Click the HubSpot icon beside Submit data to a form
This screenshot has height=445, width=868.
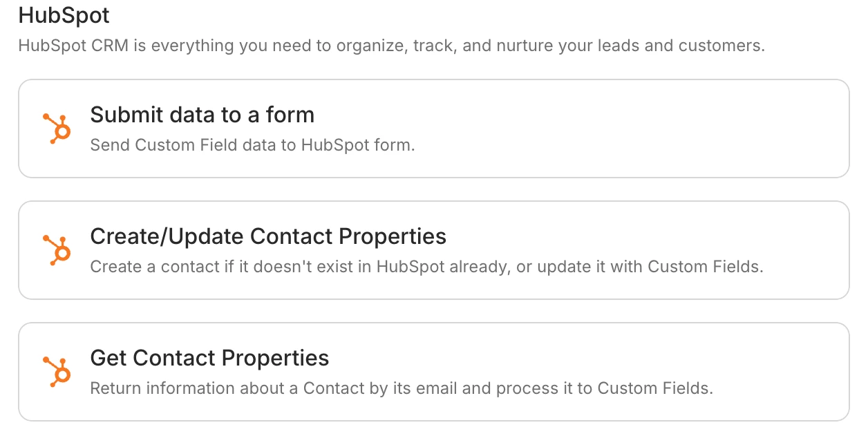click(x=57, y=129)
